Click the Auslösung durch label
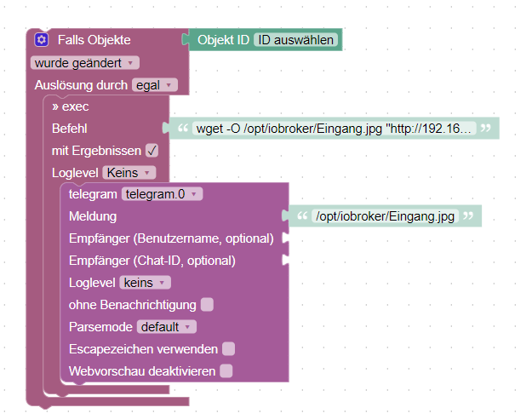The height and width of the screenshot is (419, 532). click(81, 85)
